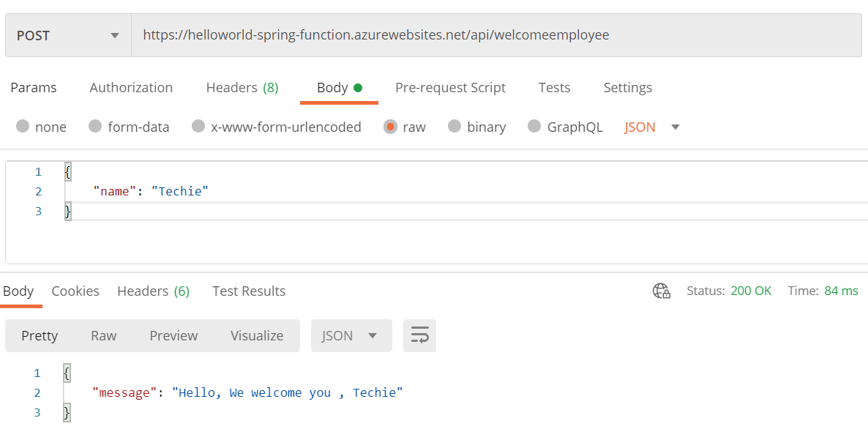The height and width of the screenshot is (429, 868).
Task: Click the wrap-lines icon above the response body
Action: click(x=419, y=335)
